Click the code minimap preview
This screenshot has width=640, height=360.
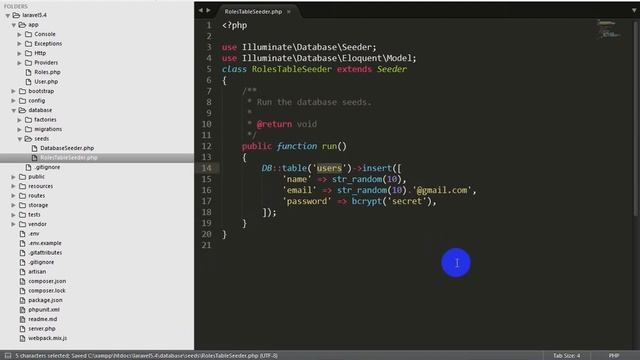click(609, 29)
